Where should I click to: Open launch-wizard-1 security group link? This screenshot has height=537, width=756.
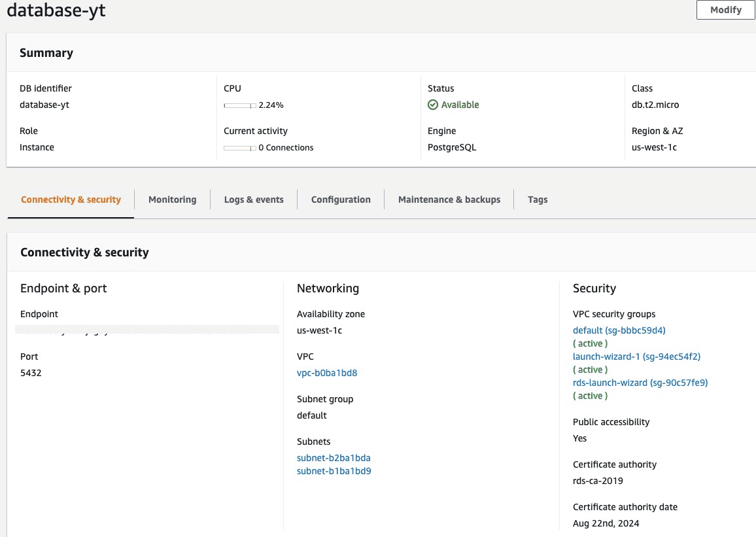pos(636,356)
